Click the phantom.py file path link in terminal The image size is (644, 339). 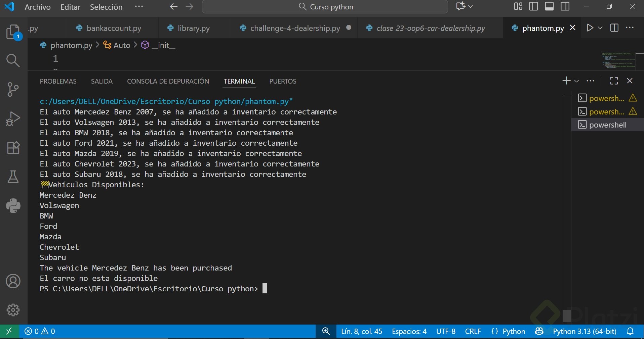(166, 101)
